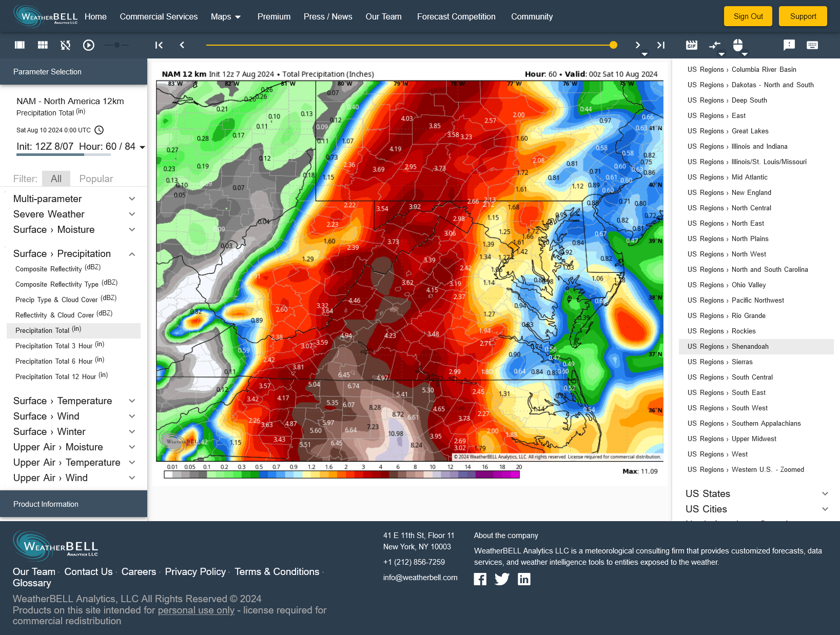
Task: Go to Premium page
Action: point(274,16)
